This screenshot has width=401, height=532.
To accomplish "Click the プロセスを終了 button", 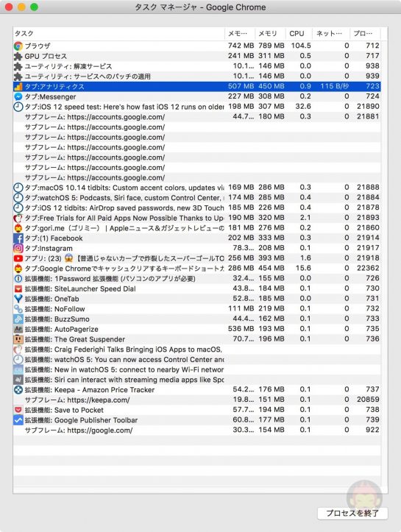I will [x=352, y=514].
